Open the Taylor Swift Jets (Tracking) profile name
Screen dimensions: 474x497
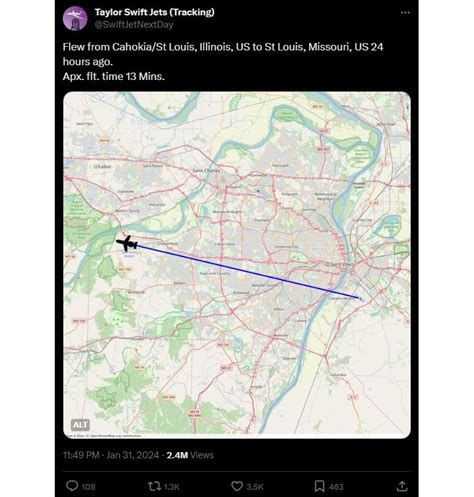(155, 12)
